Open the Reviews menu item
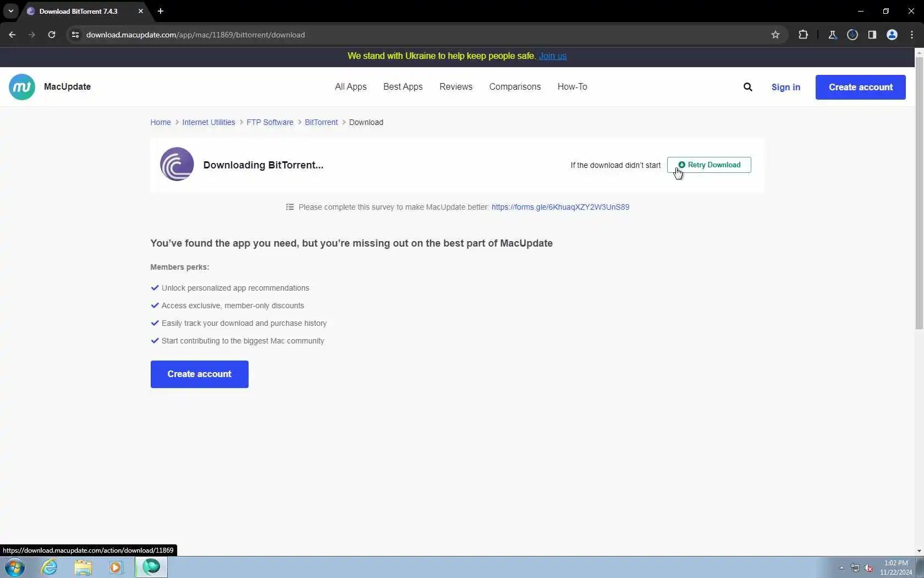 point(456,87)
